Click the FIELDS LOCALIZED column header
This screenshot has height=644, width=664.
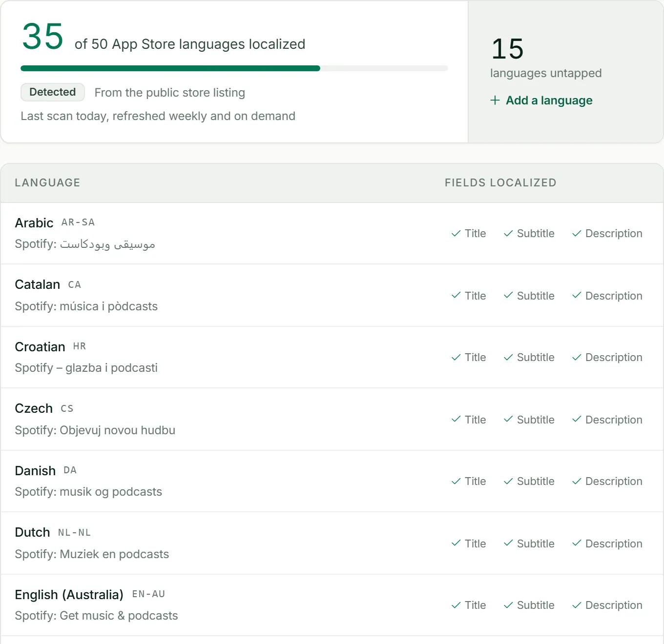coord(500,182)
